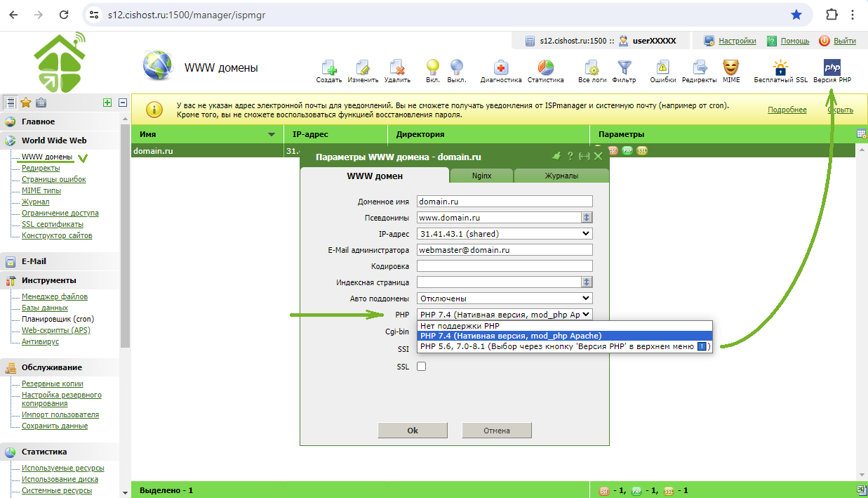868x498 pixels.
Task: Click the Версия PHP toolbar icon
Action: click(832, 68)
